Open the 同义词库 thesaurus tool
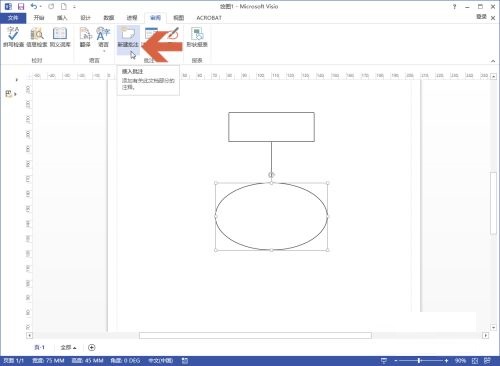The width and height of the screenshot is (500, 366). coord(60,37)
